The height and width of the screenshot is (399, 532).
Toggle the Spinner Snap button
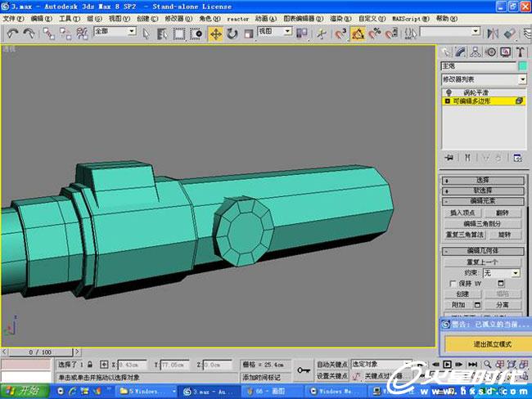click(391, 34)
